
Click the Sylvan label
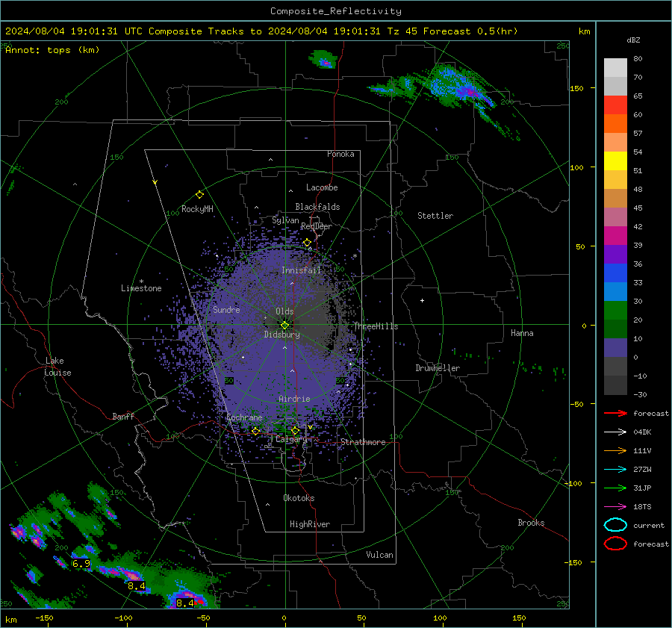(x=285, y=220)
